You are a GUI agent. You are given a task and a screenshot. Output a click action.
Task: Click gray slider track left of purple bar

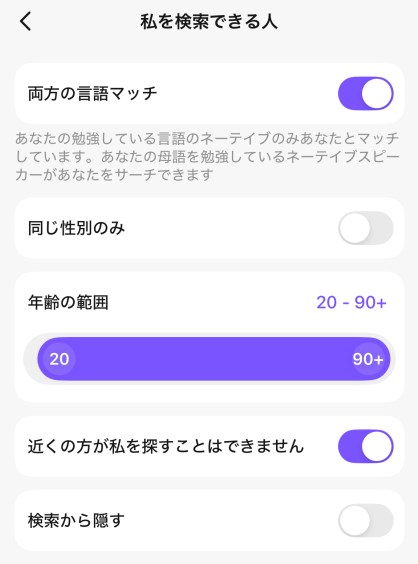[30, 359]
